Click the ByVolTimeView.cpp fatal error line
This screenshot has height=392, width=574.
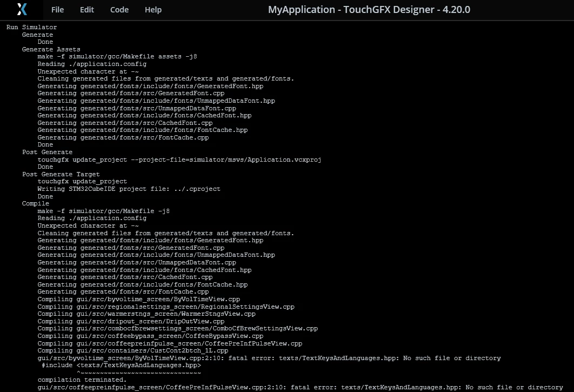click(269, 358)
